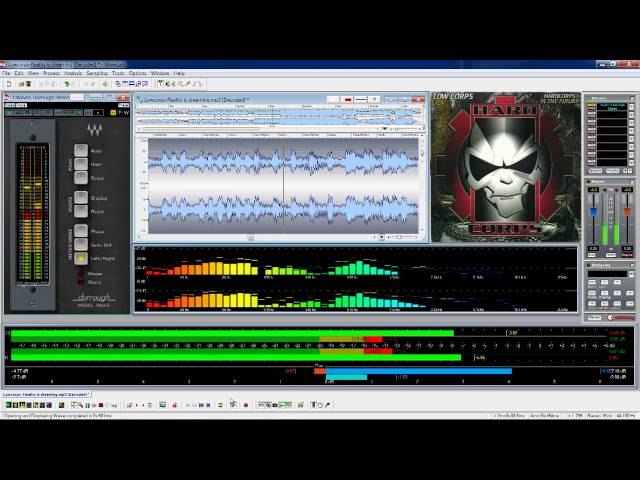
Task: Toggle the last effect slot on/off button
Action: click(591, 162)
